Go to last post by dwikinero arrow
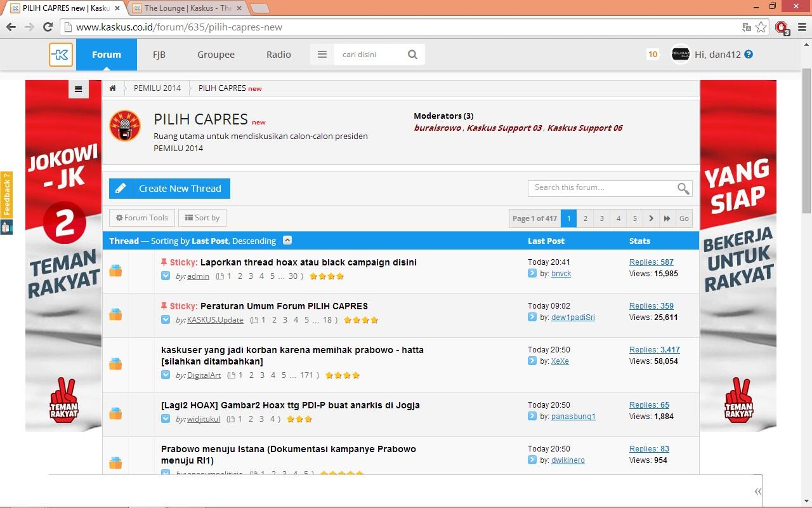Screen dimensions: 812x508 (x=532, y=460)
